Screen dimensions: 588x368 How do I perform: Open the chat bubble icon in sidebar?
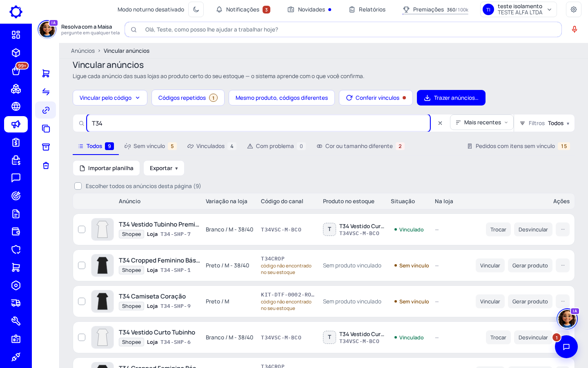point(16,178)
